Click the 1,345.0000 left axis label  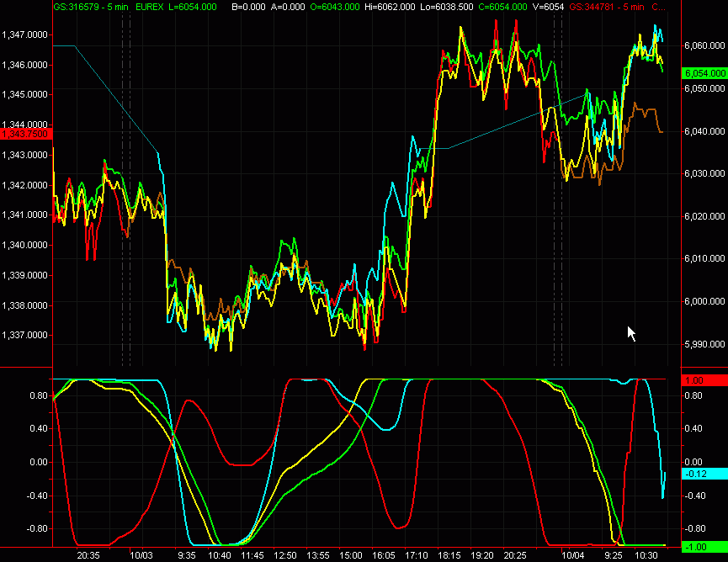tap(24, 95)
